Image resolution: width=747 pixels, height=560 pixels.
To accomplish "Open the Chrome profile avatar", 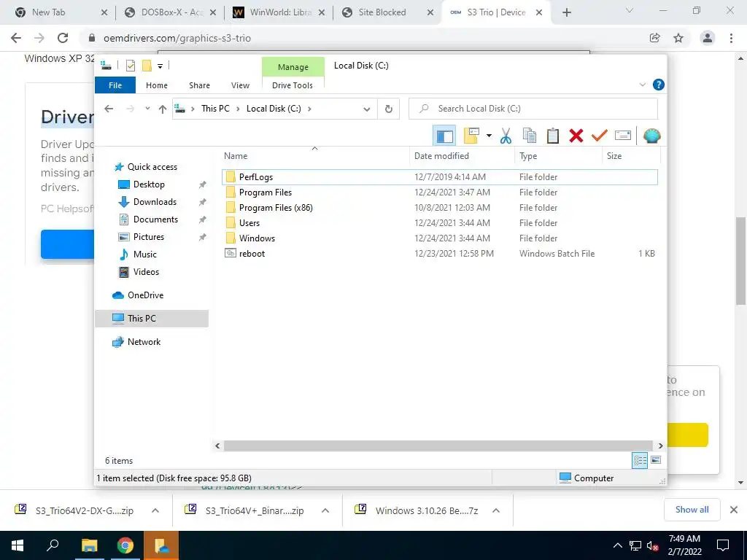I will [x=708, y=38].
